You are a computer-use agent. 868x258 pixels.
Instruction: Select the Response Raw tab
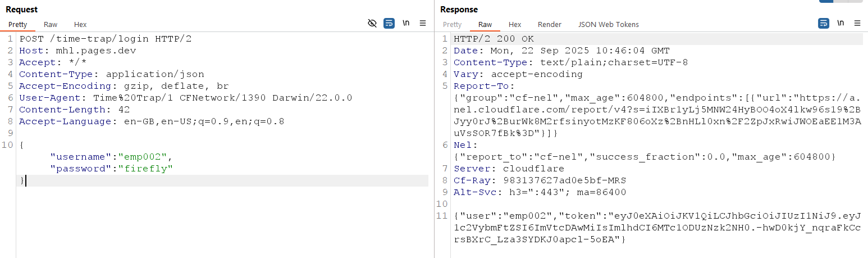tap(485, 25)
